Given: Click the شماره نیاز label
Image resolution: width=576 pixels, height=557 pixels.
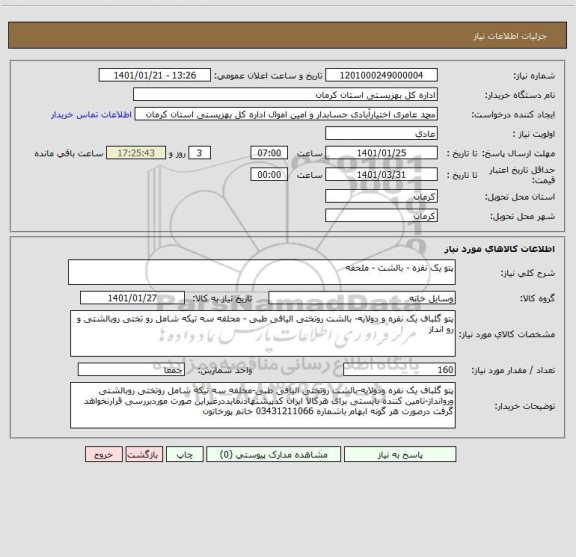Looking at the screenshot, I should tap(534, 76).
